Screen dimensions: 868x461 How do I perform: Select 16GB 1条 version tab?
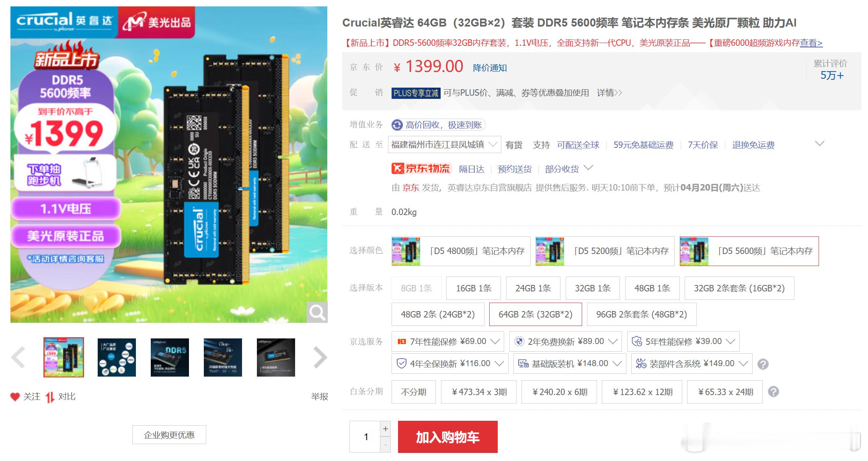tap(473, 288)
